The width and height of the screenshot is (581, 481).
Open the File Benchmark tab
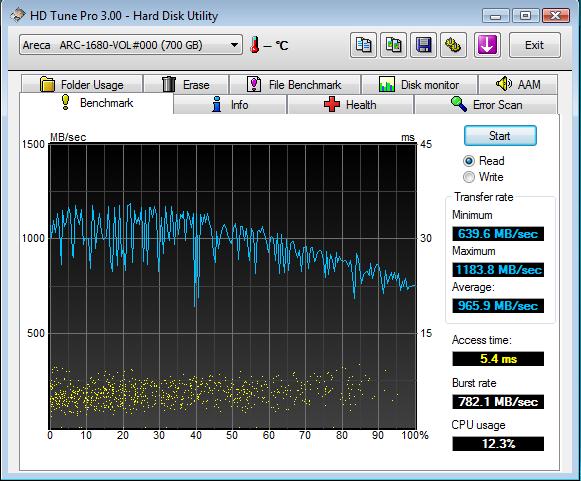click(295, 84)
